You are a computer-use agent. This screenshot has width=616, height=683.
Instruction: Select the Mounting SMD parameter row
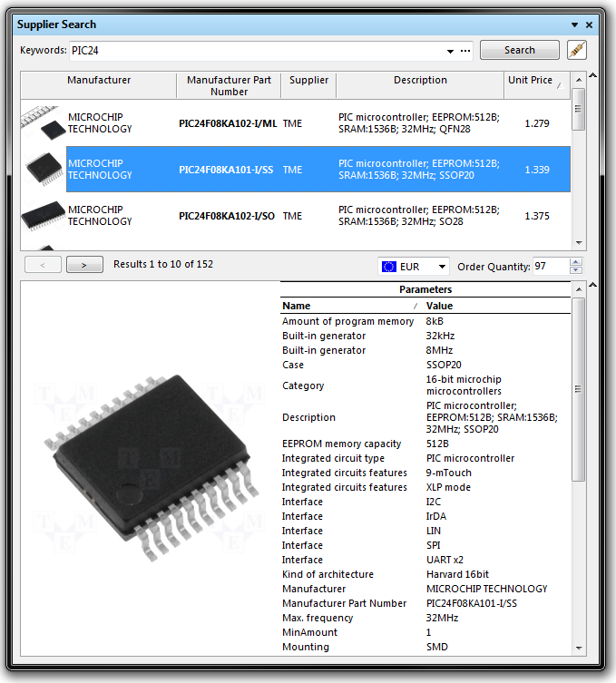(425, 647)
